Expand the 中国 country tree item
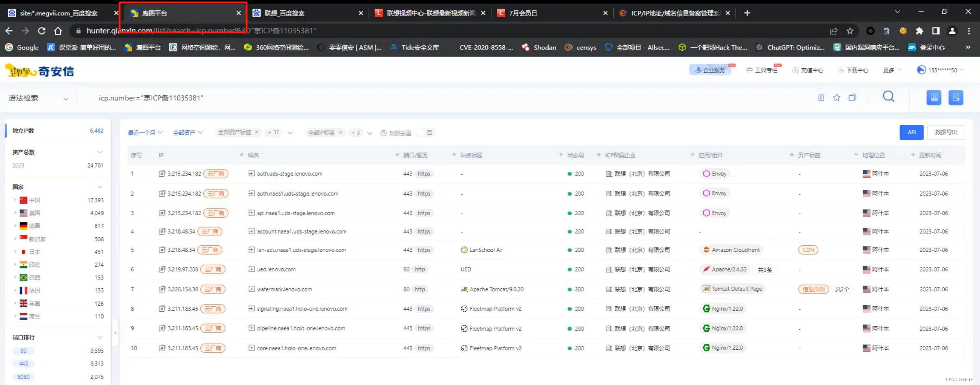980x385 pixels. coord(15,200)
